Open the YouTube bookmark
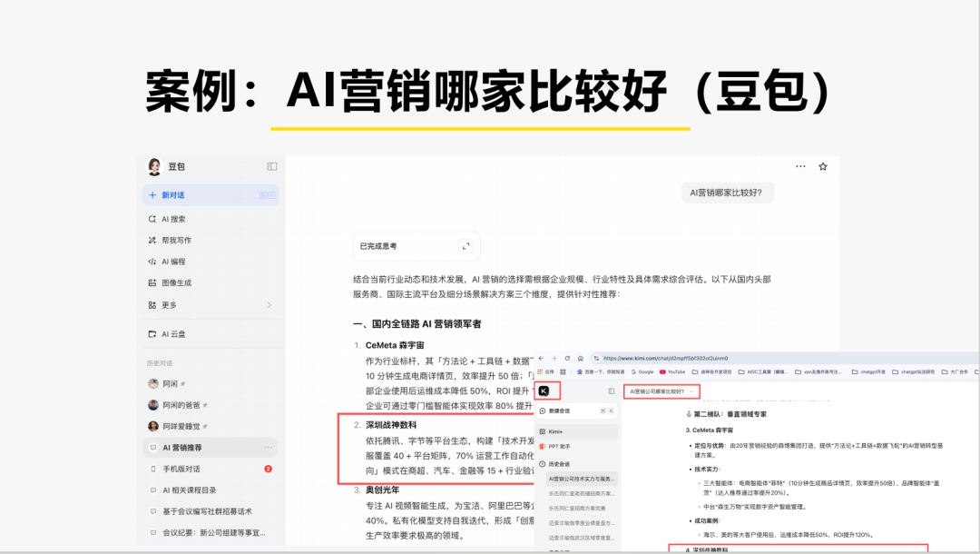The image size is (980, 554). coord(672,371)
